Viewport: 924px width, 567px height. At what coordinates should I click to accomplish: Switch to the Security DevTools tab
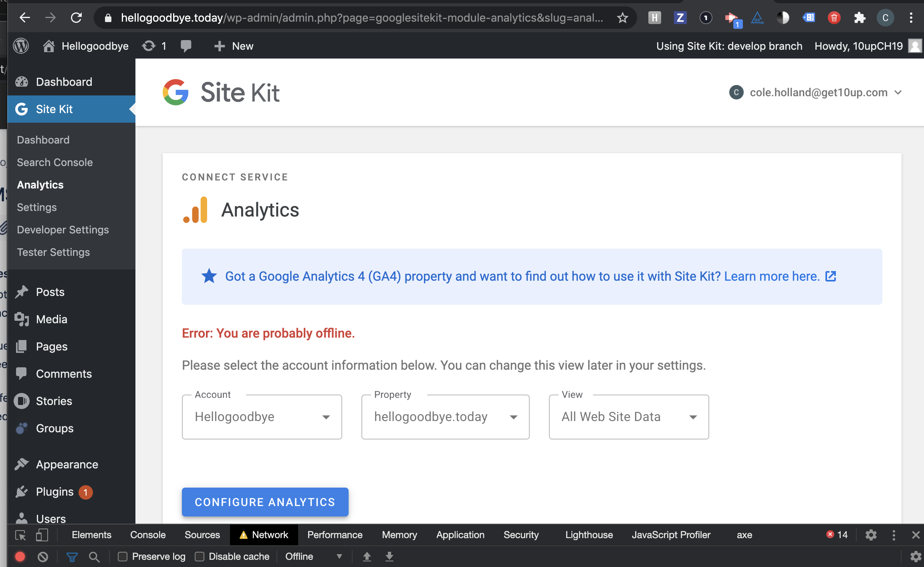521,535
